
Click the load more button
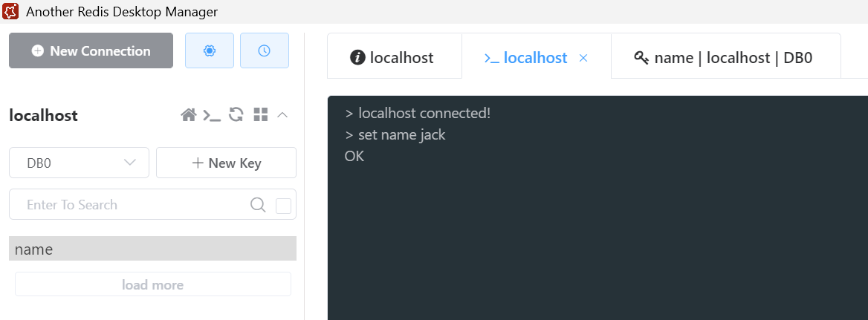point(152,285)
